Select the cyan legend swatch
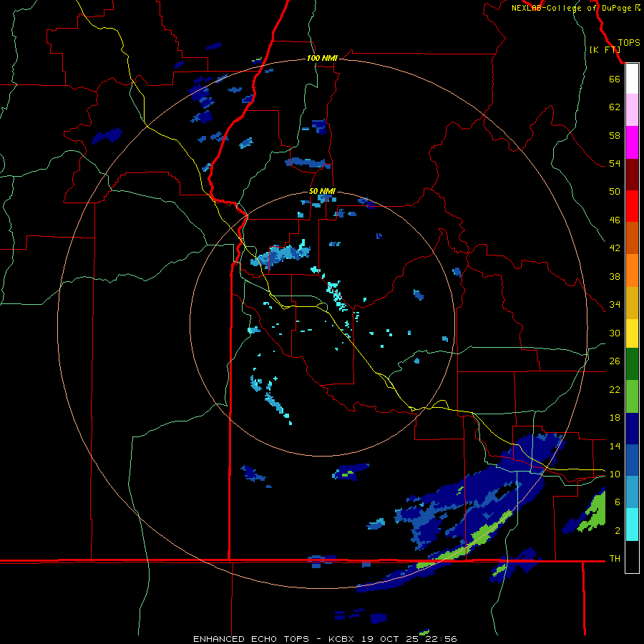This screenshot has width=644, height=644. pos(632,525)
